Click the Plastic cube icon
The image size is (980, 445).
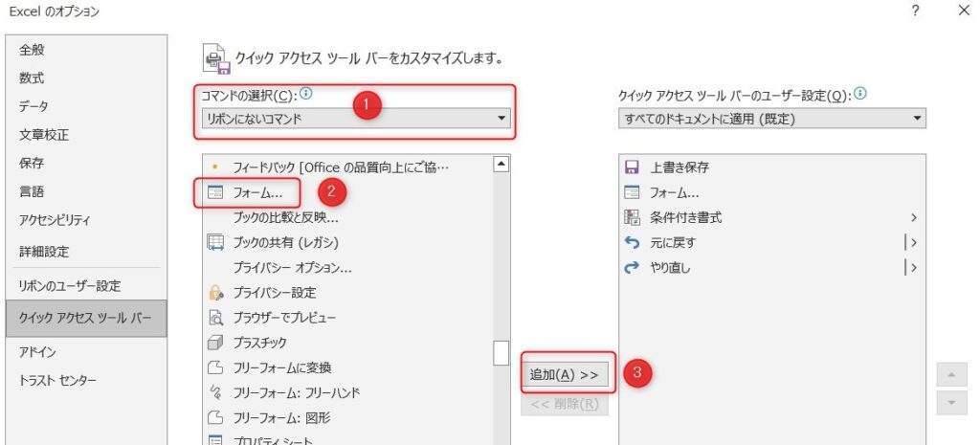coord(216,343)
